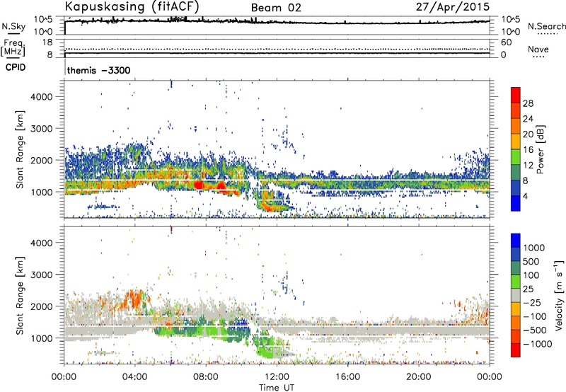The image size is (566, 392).
Task: Click the 25 velocity tick label
Action: (x=528, y=289)
